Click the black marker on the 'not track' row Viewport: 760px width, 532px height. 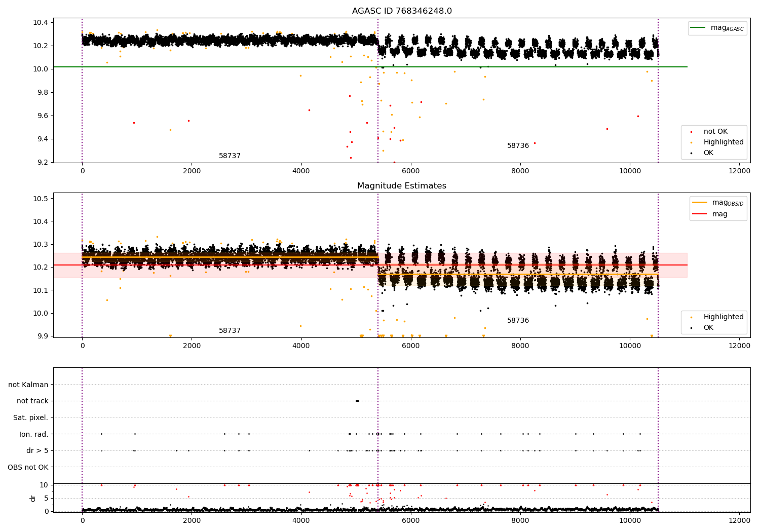click(x=357, y=401)
